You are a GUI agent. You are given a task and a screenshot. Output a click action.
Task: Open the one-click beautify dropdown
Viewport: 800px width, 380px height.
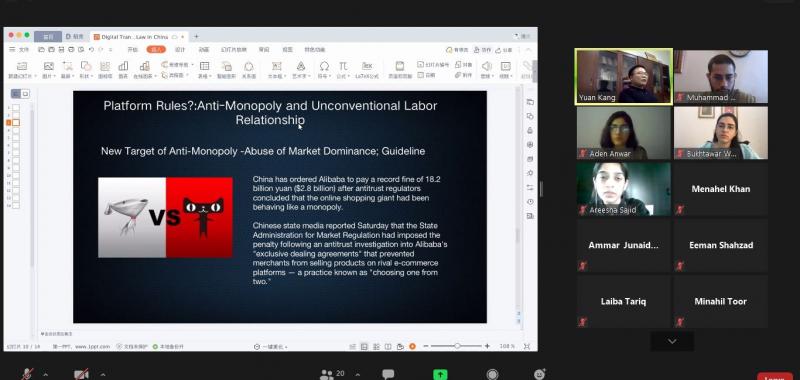click(x=271, y=347)
